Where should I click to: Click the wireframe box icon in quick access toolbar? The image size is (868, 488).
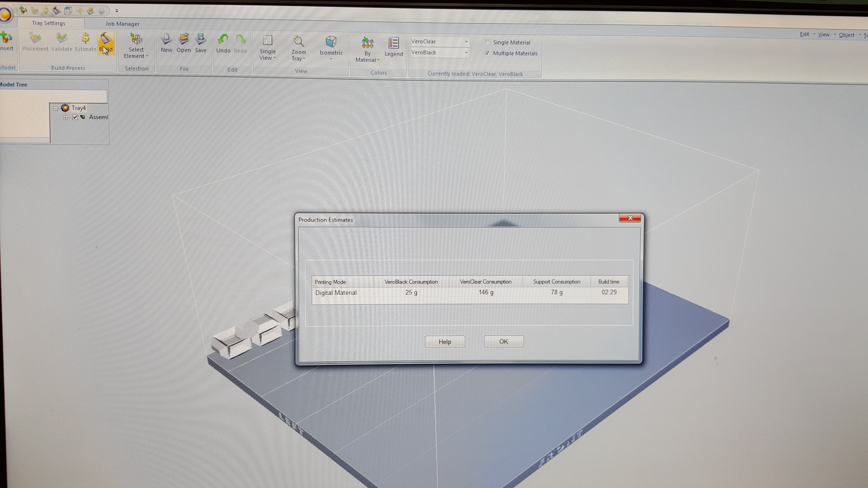68,10
